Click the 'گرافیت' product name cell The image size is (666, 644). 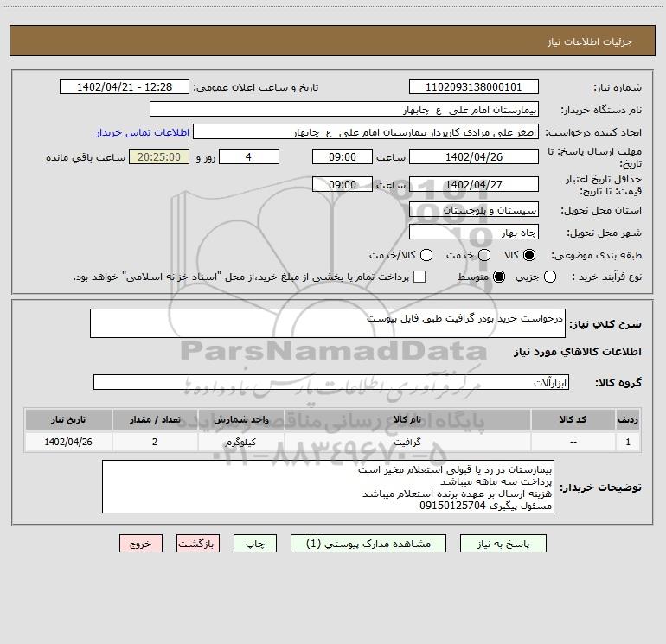407,442
